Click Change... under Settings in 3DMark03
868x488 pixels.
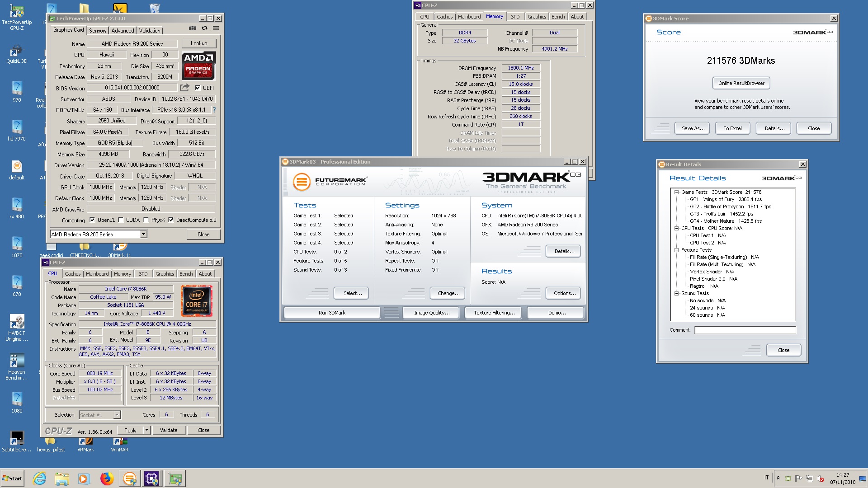click(448, 293)
